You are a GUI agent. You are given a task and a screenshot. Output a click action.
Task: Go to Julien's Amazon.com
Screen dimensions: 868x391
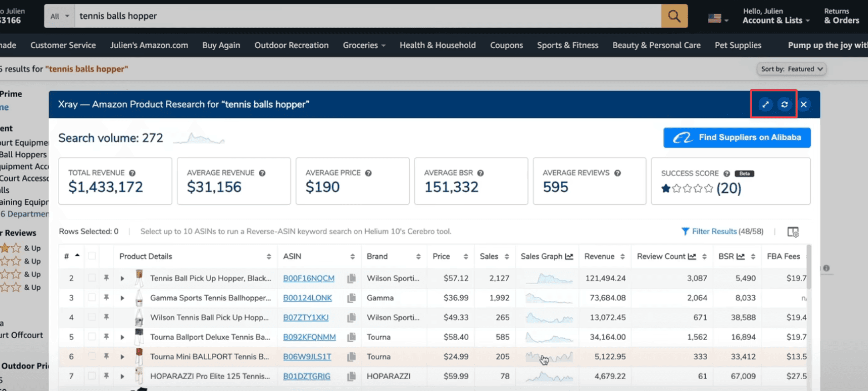[x=149, y=45]
